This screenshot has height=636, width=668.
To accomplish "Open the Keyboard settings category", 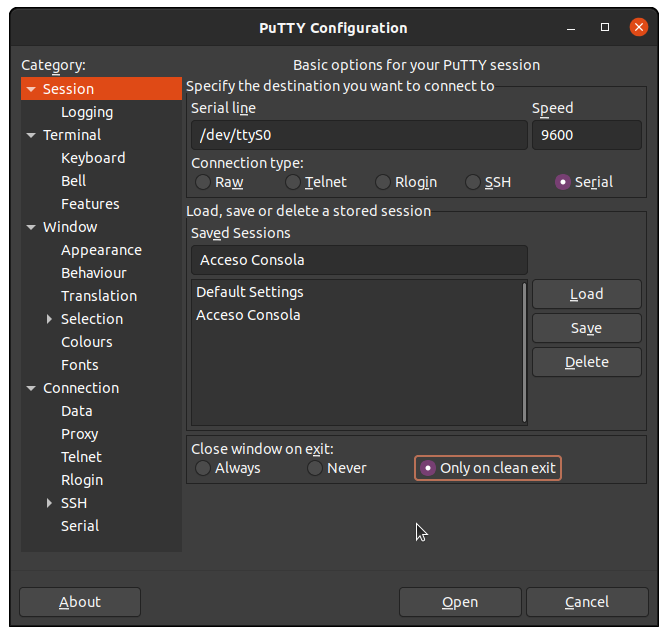I will click(x=93, y=158).
